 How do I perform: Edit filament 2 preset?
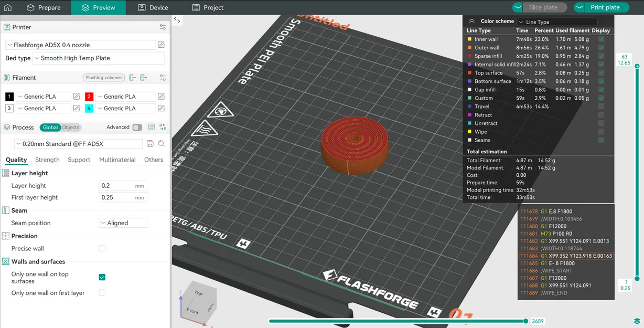coord(162,97)
